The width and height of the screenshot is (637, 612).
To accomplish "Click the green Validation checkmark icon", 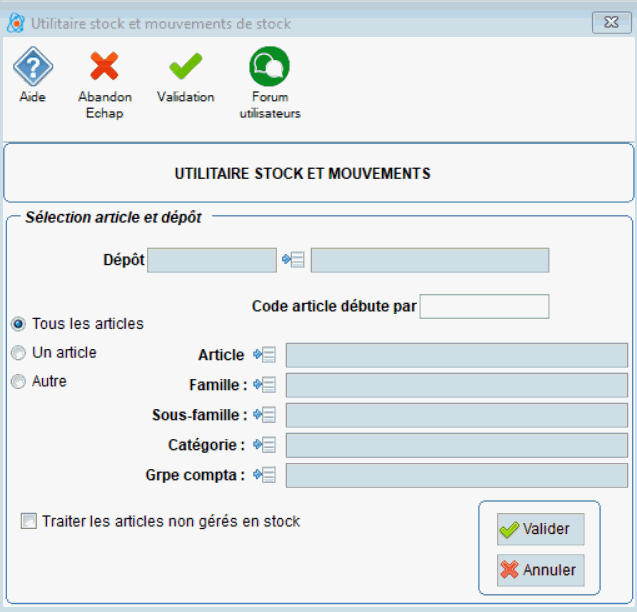I will 185,68.
